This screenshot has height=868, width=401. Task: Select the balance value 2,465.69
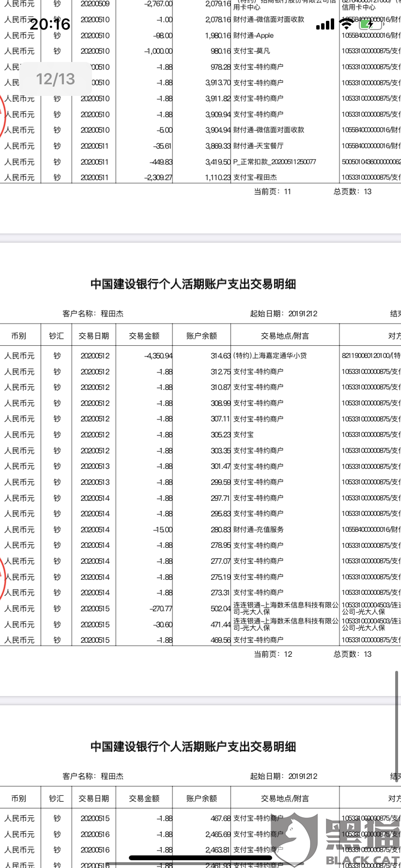[218, 835]
